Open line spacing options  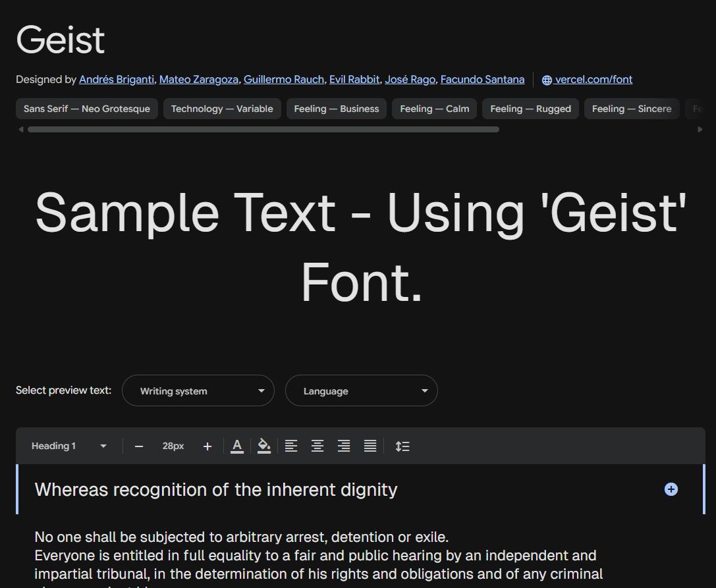click(x=402, y=446)
